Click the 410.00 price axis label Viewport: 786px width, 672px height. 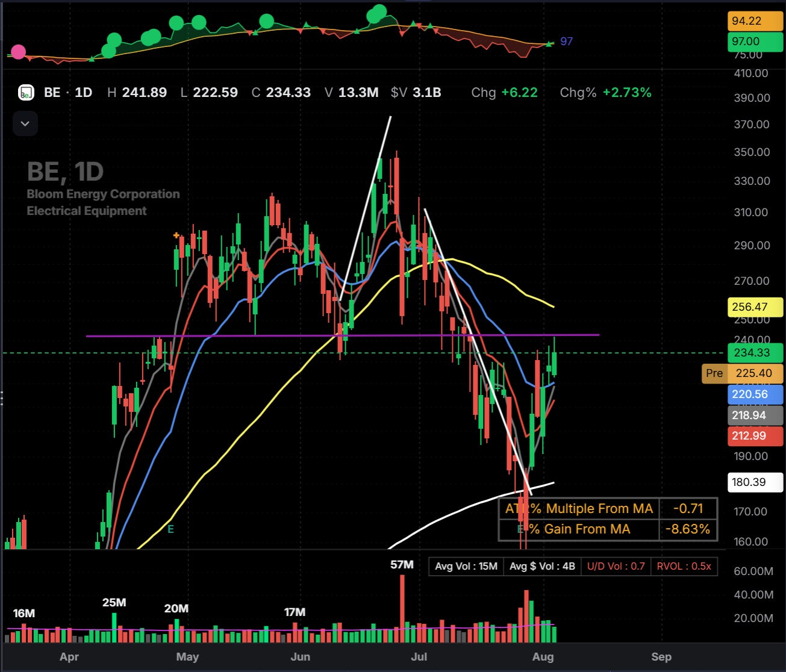point(751,73)
